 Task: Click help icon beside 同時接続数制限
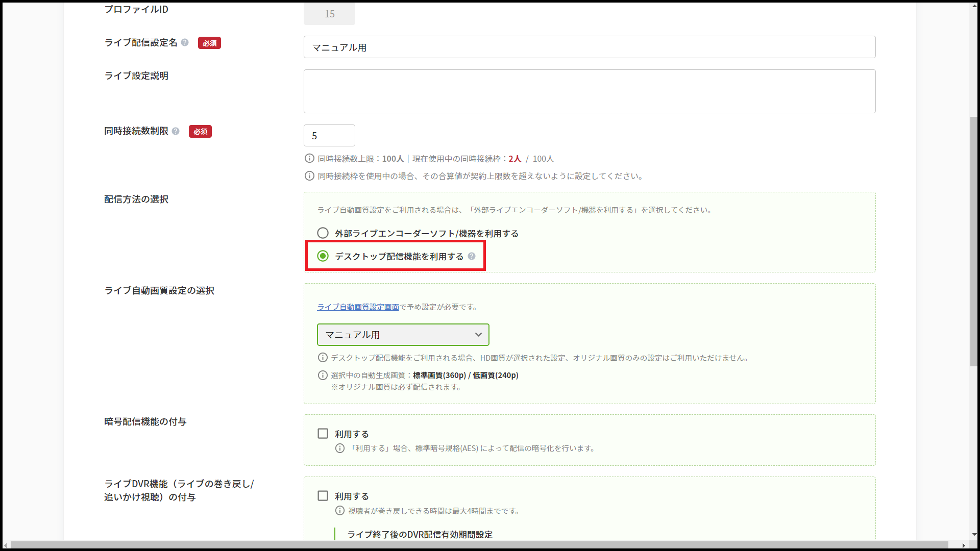176,131
